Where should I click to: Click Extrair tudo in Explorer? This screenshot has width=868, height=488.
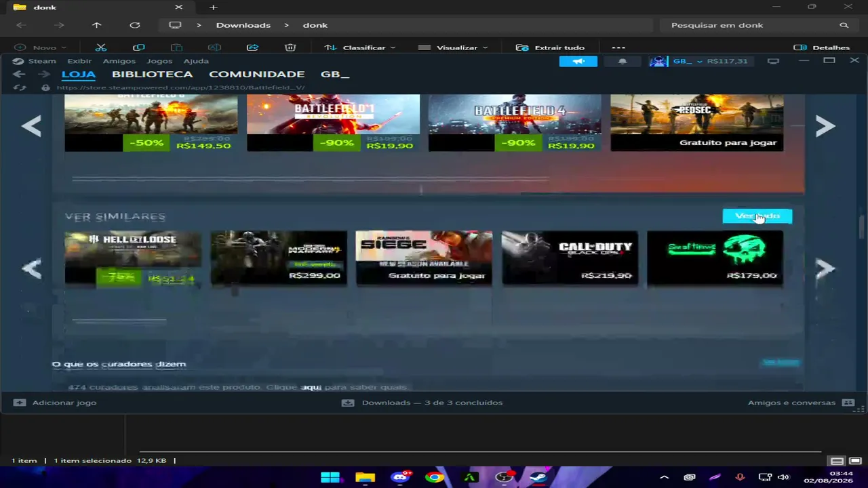pos(550,47)
